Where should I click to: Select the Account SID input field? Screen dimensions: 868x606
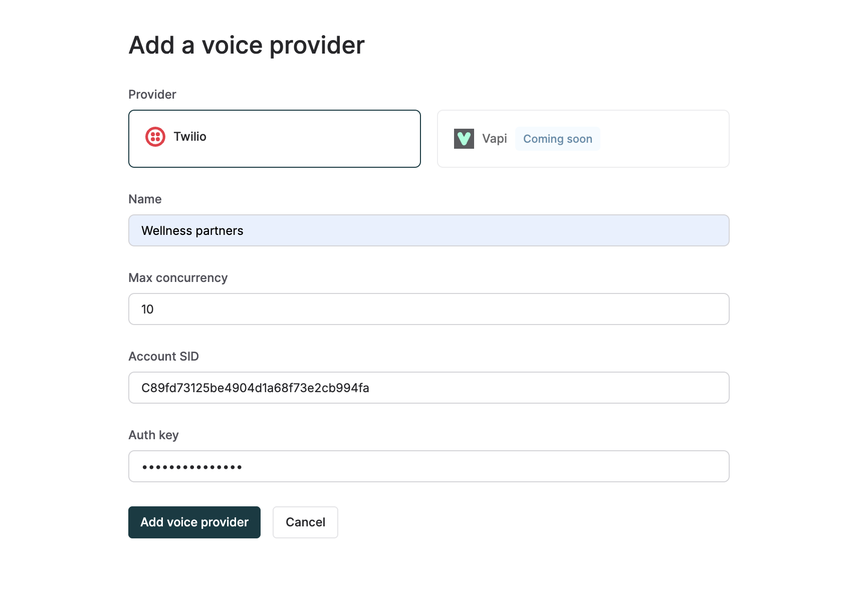pos(428,387)
